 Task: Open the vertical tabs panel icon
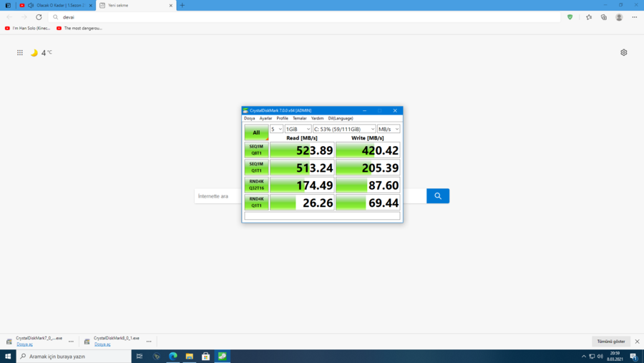8,5
